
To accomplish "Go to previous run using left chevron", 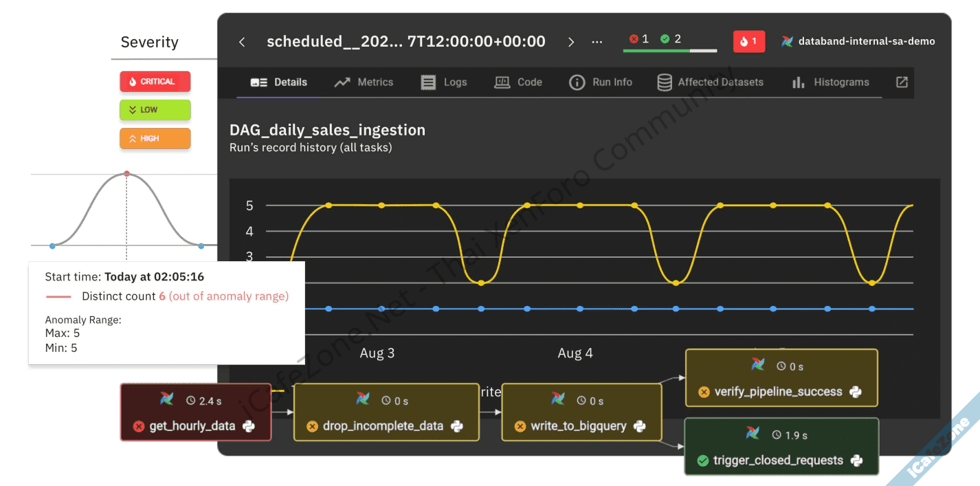I will click(x=242, y=42).
